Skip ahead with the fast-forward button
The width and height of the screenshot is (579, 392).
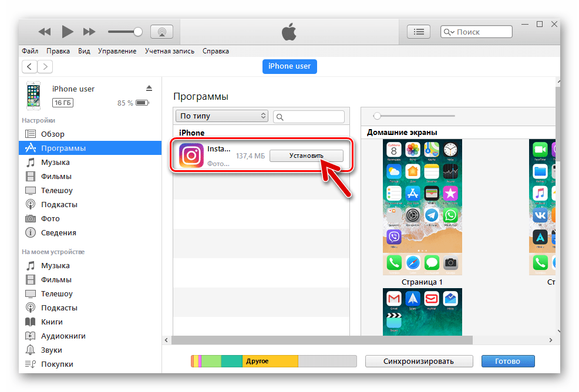click(89, 32)
